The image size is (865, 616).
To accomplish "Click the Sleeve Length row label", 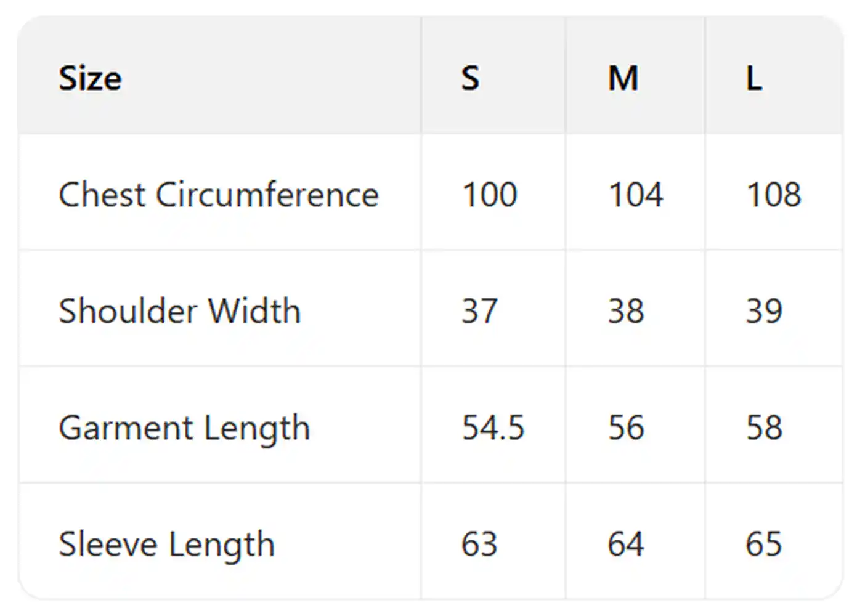I will [166, 545].
